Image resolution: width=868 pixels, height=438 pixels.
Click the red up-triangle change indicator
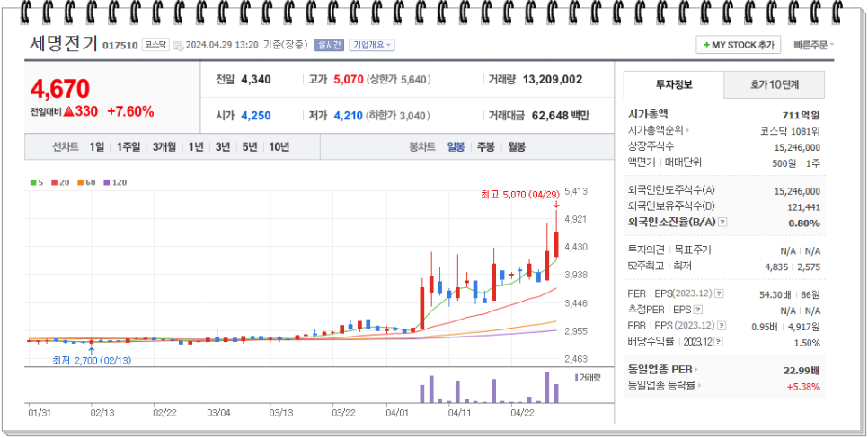pos(68,111)
